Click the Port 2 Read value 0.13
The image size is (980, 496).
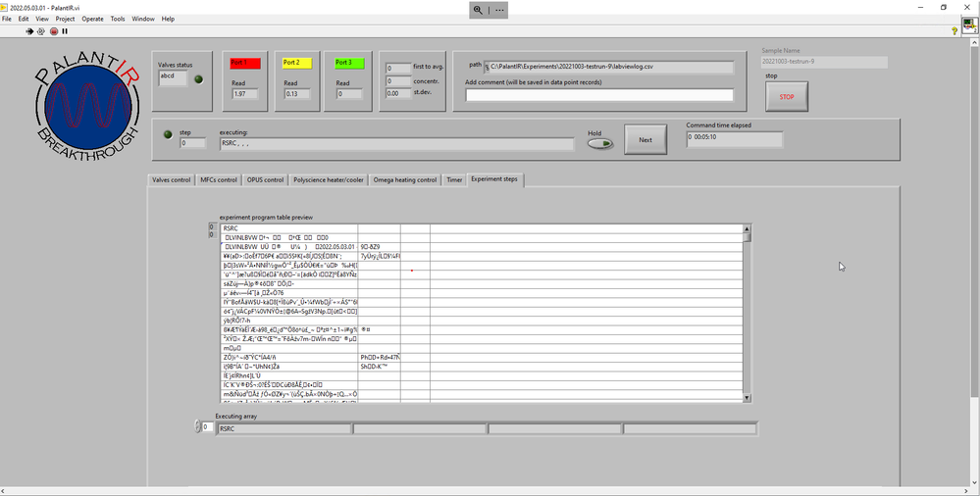click(x=297, y=94)
